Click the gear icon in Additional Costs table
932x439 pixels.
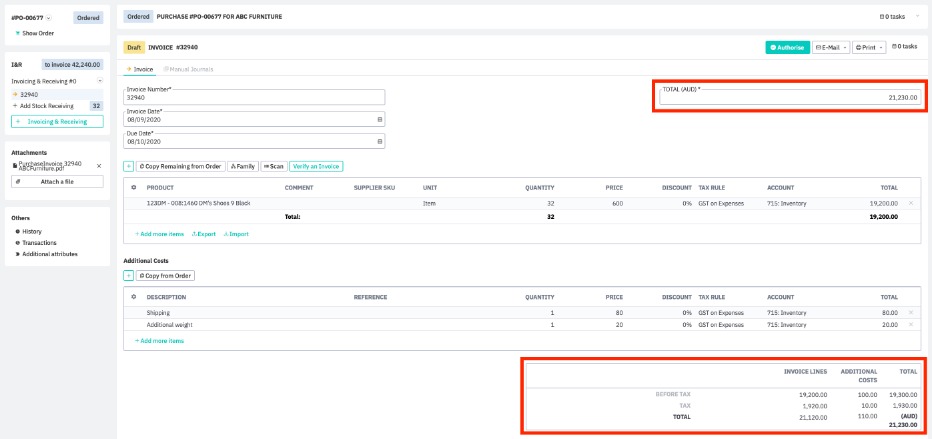tap(133, 297)
